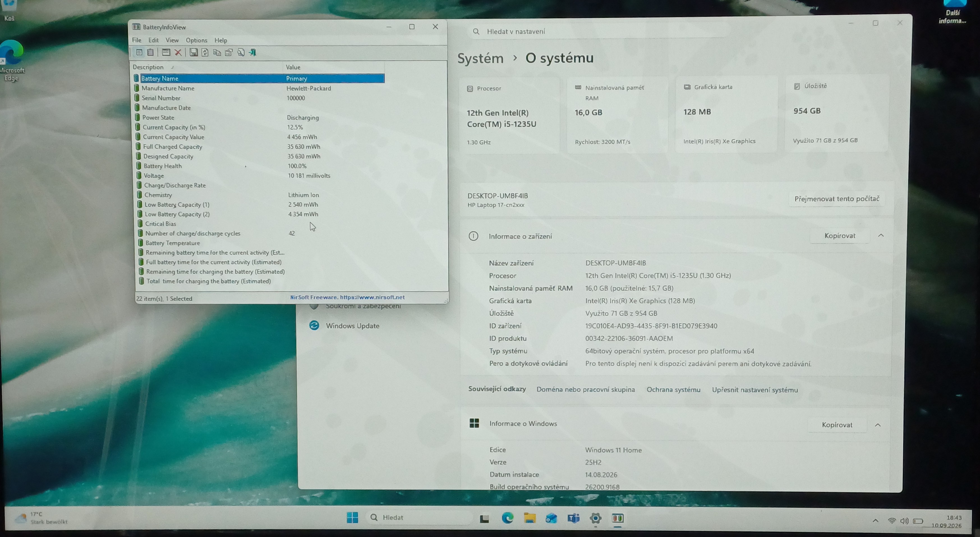Click the Nainstalovaná paměť RAM card

pos(617,115)
